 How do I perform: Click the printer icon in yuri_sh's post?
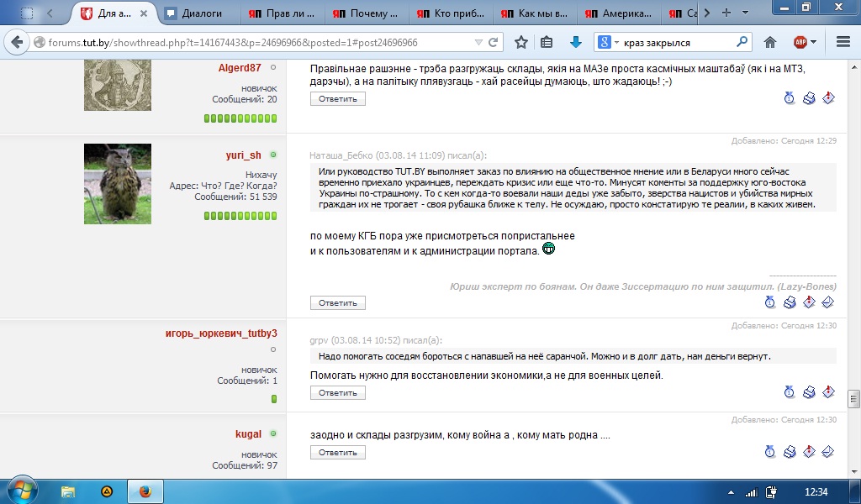(x=790, y=302)
